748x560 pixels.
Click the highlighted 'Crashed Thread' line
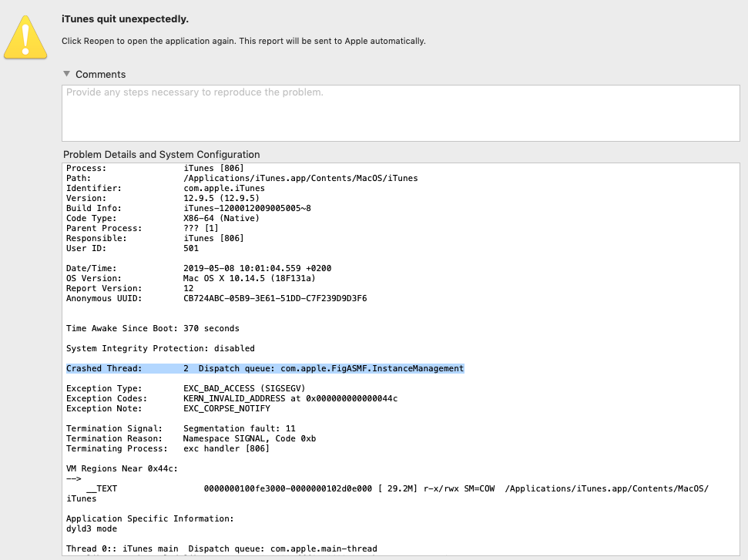265,368
